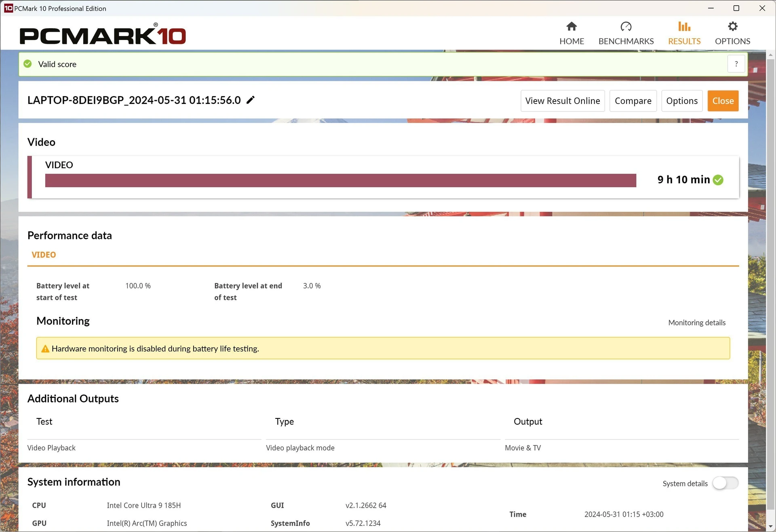Maximize the PCMark 10 window
Screen dimensions: 776x532
[x=736, y=8]
